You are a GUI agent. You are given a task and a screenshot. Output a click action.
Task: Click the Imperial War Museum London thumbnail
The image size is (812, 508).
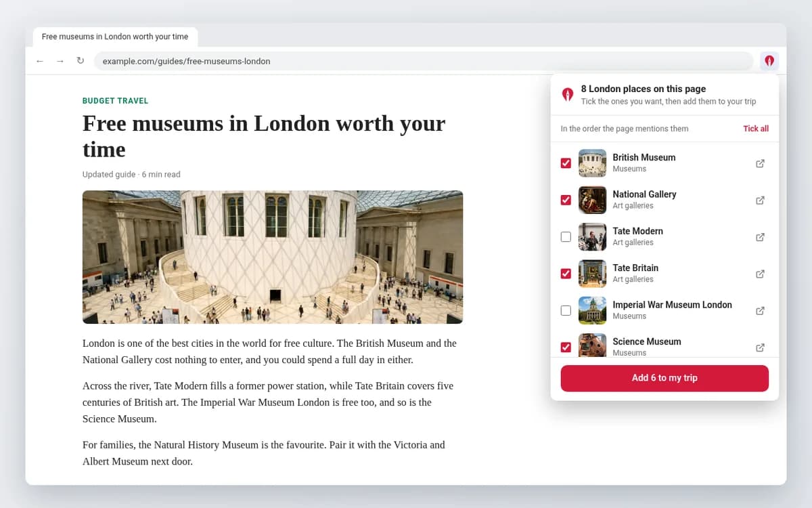pos(592,311)
